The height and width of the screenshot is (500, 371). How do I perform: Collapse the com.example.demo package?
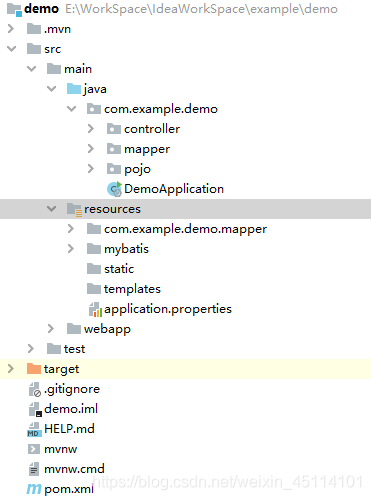[x=71, y=109]
